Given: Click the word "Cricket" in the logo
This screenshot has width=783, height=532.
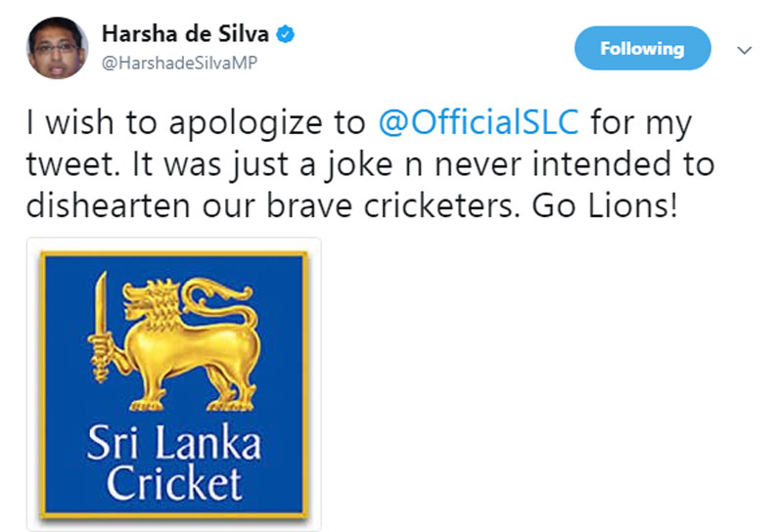Looking at the screenshot, I should point(174,482).
